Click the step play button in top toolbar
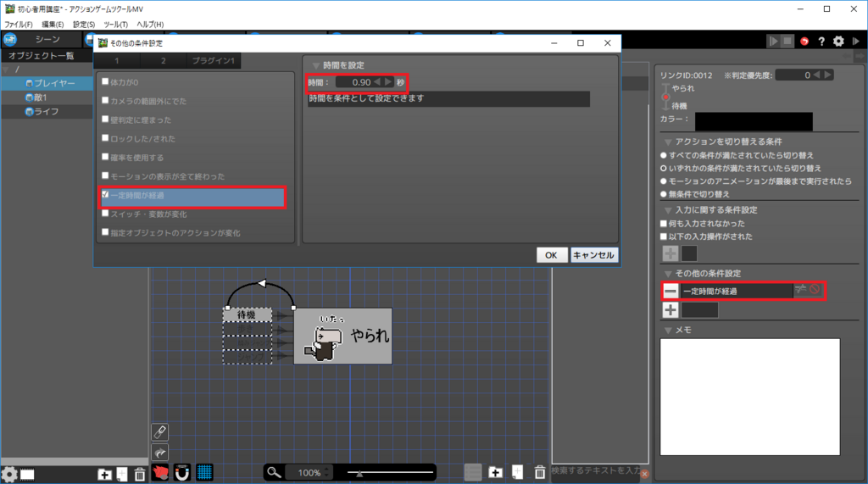Screen dimensions: 868x484 tap(773, 41)
